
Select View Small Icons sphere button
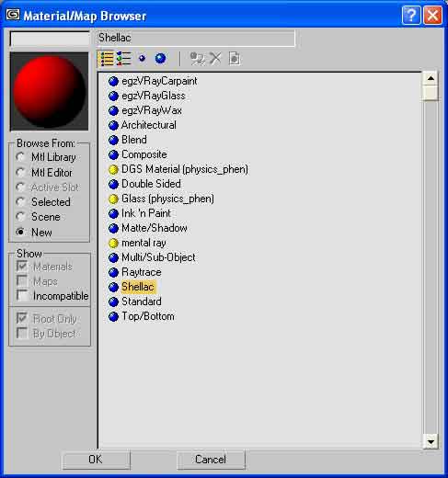(142, 58)
